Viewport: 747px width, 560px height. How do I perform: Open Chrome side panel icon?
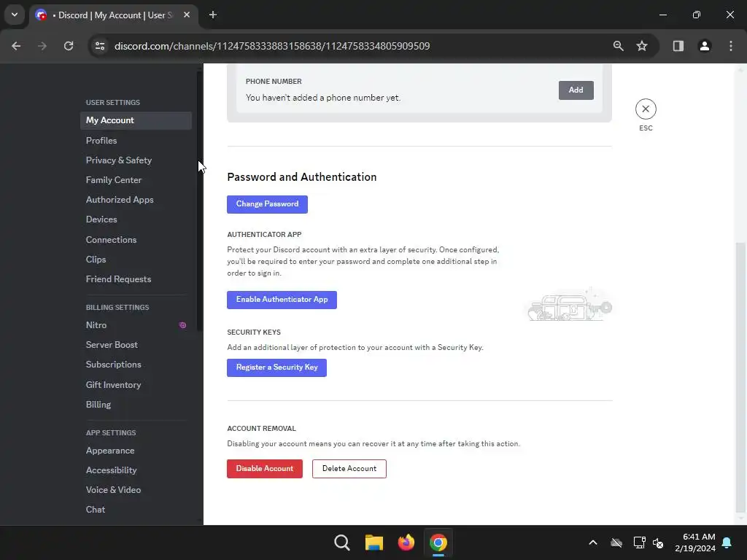coord(678,46)
